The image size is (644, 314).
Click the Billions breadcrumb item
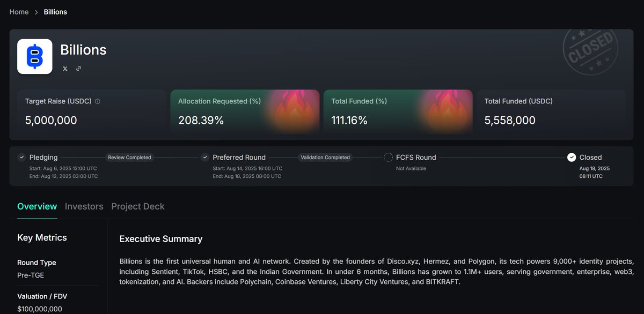pos(55,12)
